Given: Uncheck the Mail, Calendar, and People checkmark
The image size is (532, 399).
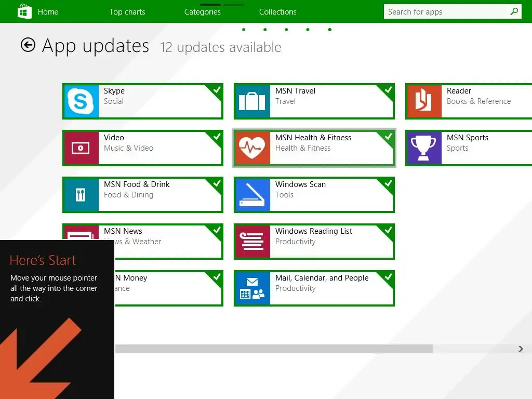Looking at the screenshot, I should (388, 277).
